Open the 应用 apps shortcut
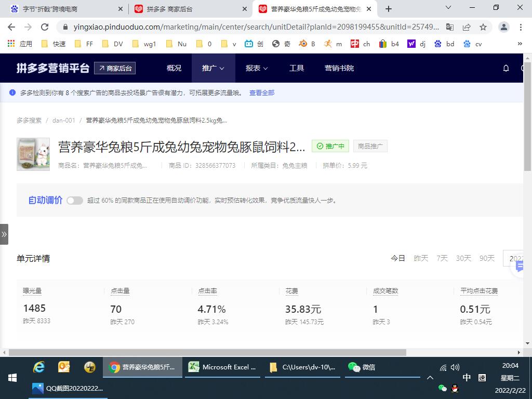 pyautogui.click(x=20, y=44)
